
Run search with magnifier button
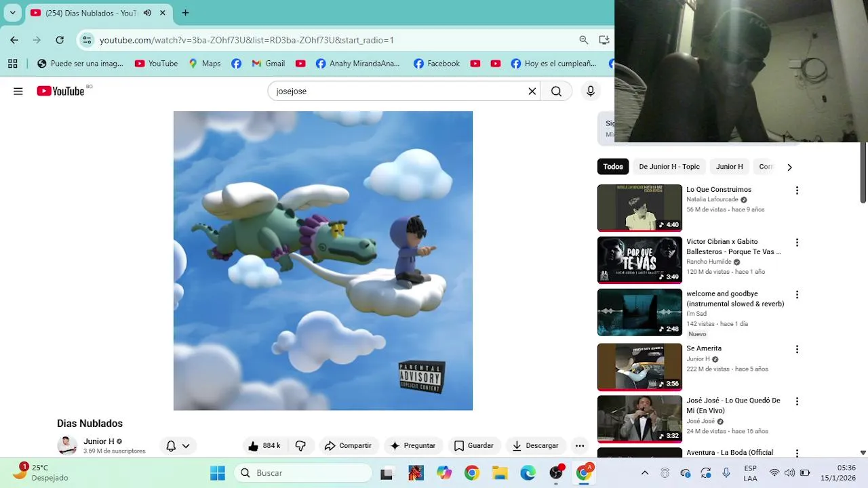tap(556, 91)
